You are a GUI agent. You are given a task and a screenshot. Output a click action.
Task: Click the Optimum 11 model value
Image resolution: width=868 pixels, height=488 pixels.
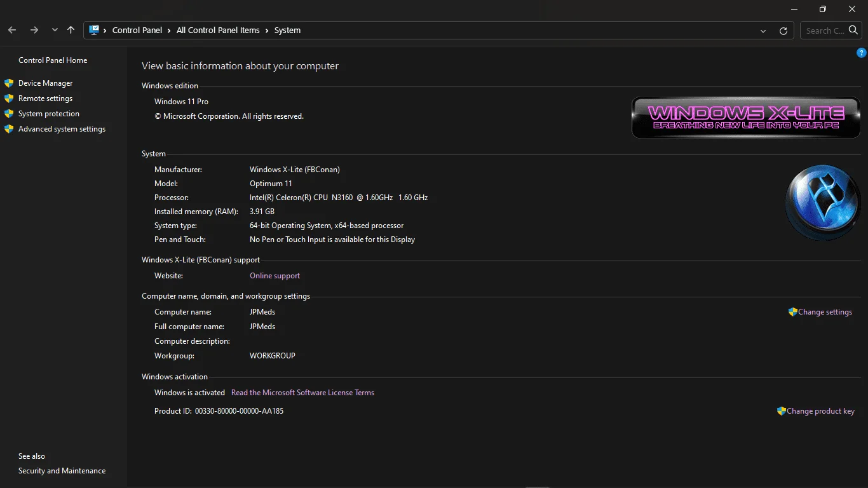click(271, 184)
